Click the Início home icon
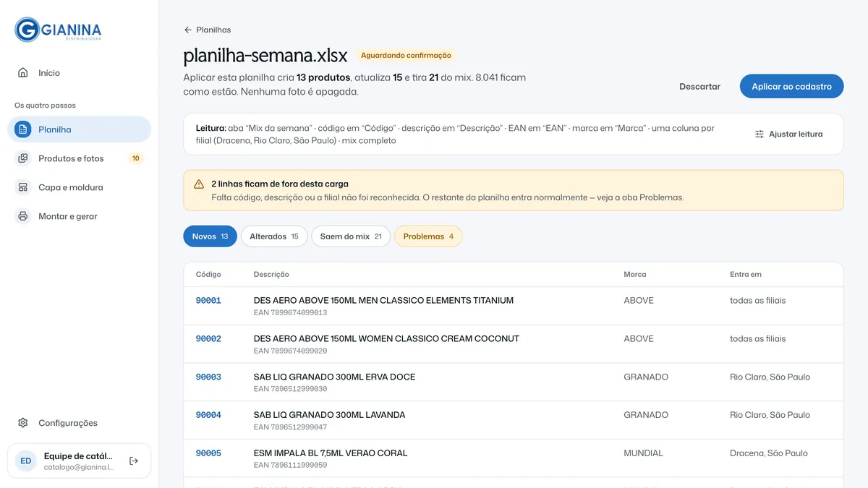This screenshot has height=488, width=868. point(23,73)
